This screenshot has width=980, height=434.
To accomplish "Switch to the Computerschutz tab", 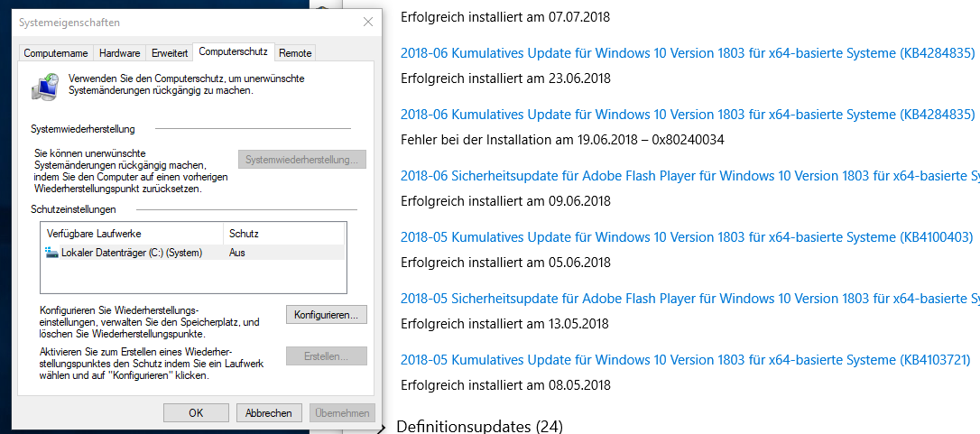I will tap(233, 52).
